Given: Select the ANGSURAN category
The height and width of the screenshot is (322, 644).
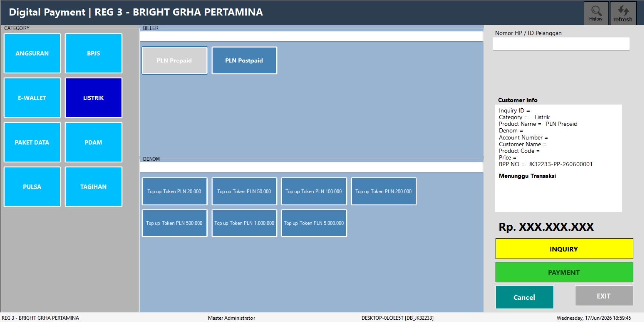Looking at the screenshot, I should click(x=32, y=53).
